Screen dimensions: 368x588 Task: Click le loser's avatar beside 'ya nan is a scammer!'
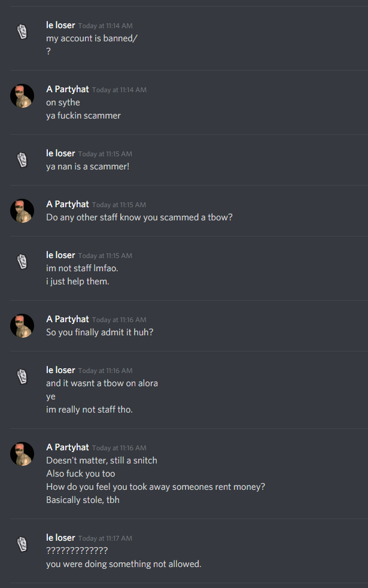pyautogui.click(x=22, y=160)
